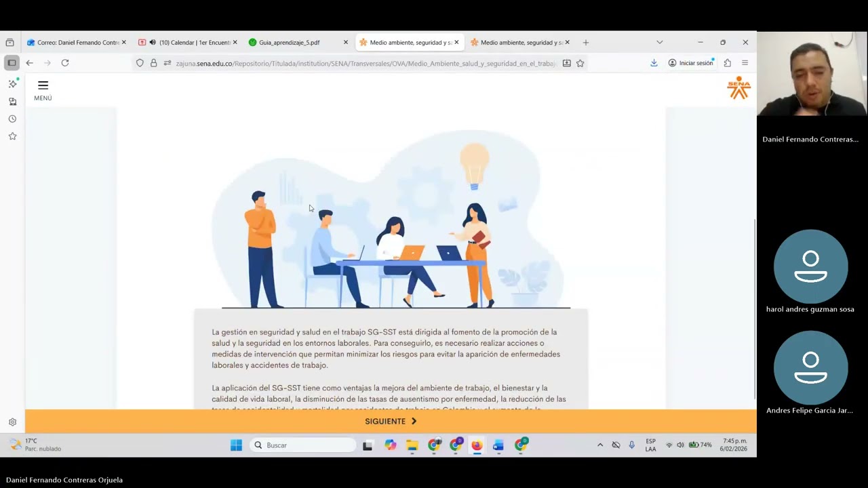
Task: Open the Firefox downloads panel
Action: [x=654, y=62]
